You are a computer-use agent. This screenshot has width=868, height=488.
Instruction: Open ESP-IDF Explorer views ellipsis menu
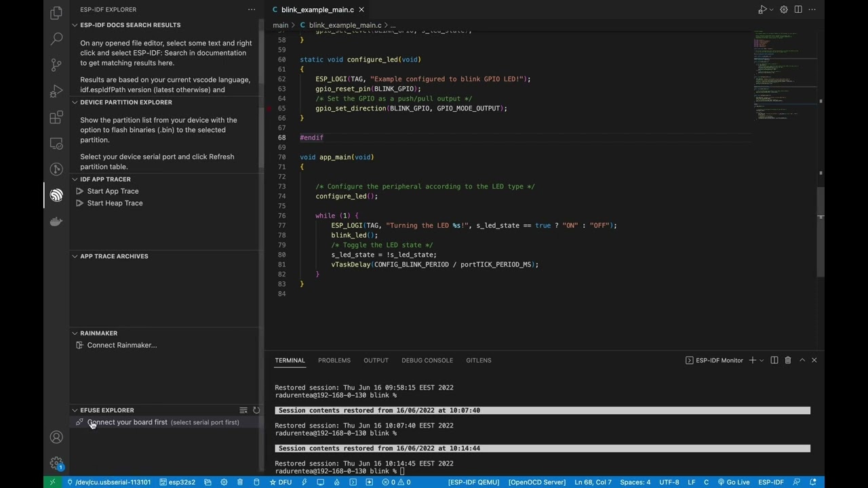click(x=252, y=9)
